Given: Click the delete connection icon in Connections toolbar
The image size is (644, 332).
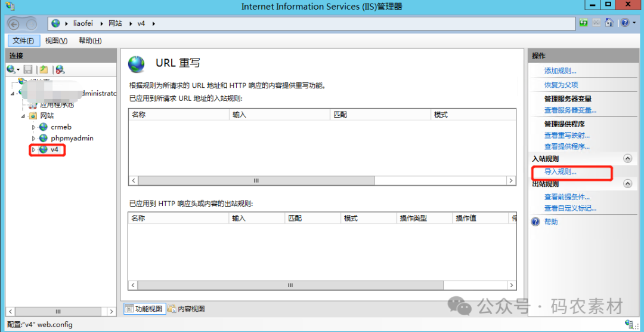Looking at the screenshot, I should (60, 69).
